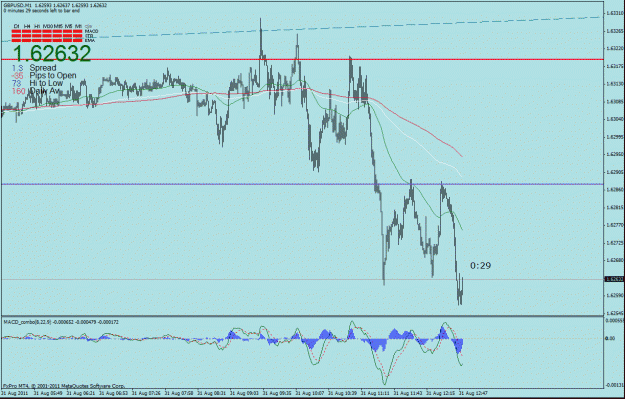
Task: Click the D1 timeframe header label
Action: pyautogui.click(x=16, y=26)
